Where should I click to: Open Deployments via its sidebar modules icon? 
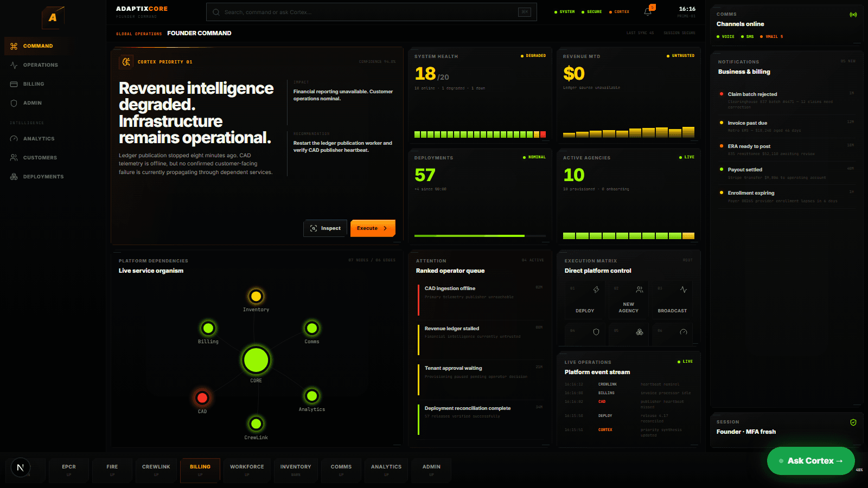tap(14, 177)
